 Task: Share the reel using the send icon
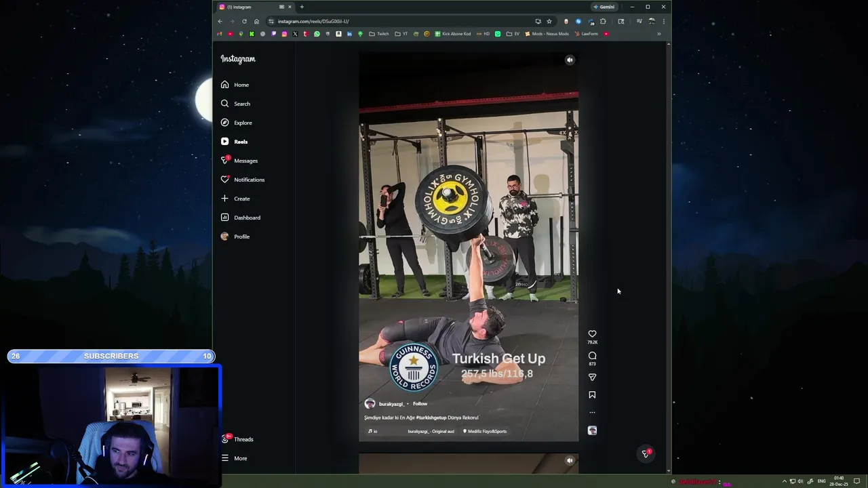(592, 377)
